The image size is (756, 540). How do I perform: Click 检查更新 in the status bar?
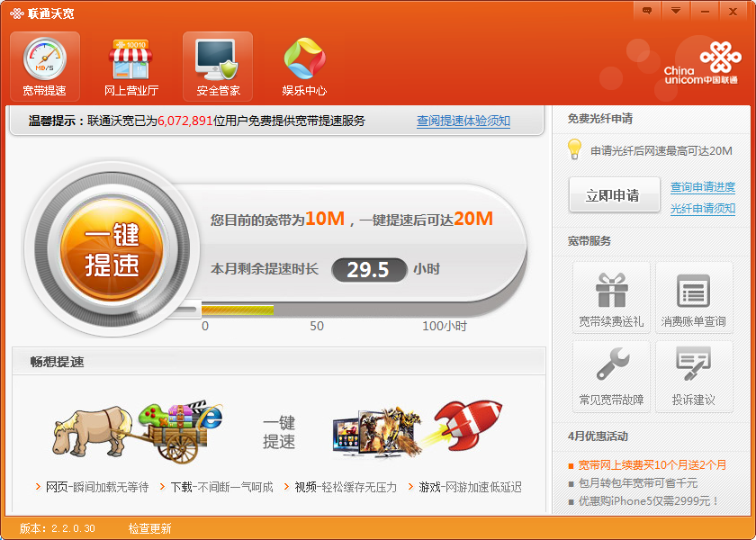[x=150, y=528]
